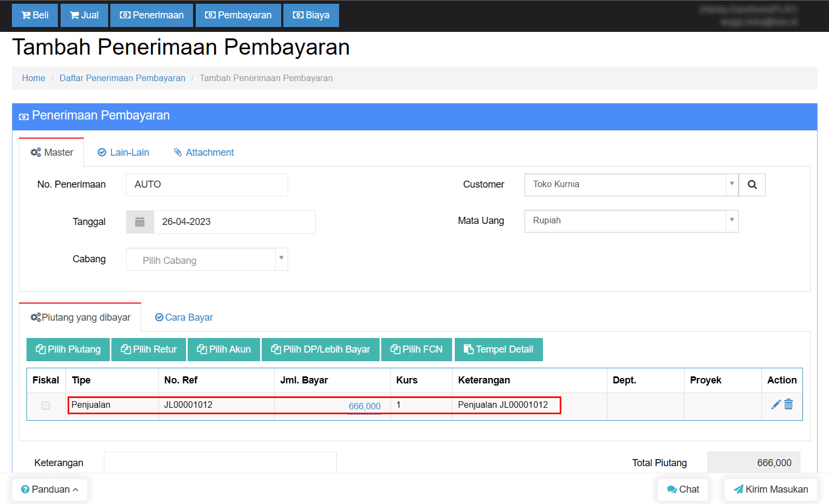Viewport: 829px width, 504px height.
Task: Click the Pilih Akun button
Action: click(224, 349)
